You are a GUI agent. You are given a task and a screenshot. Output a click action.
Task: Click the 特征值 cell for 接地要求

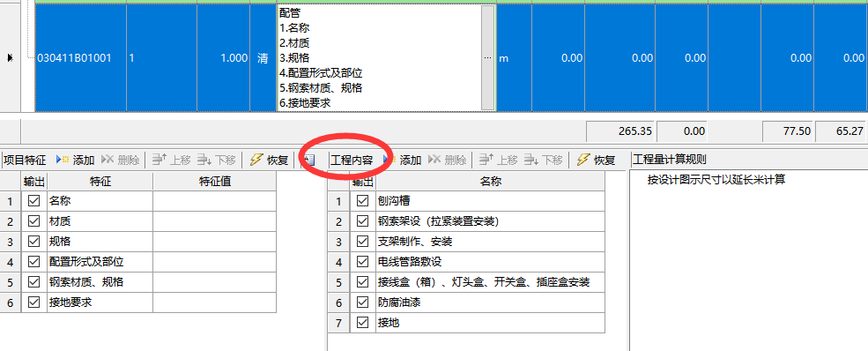point(214,302)
